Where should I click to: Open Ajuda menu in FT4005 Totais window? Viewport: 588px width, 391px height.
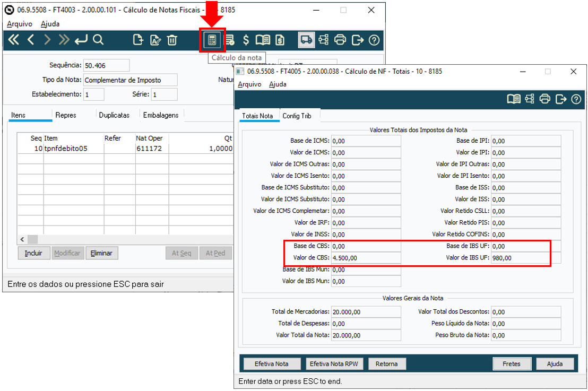click(x=278, y=84)
